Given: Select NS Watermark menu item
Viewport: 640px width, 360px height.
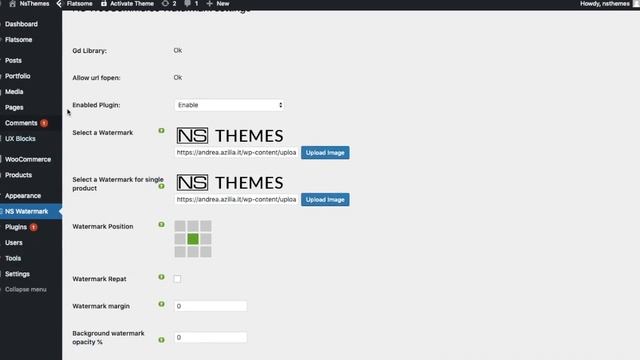Looking at the screenshot, I should 27,211.
